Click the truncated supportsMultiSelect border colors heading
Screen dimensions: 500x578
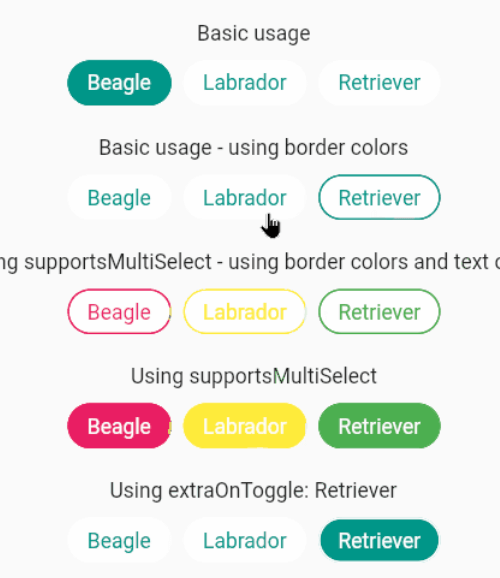250,262
